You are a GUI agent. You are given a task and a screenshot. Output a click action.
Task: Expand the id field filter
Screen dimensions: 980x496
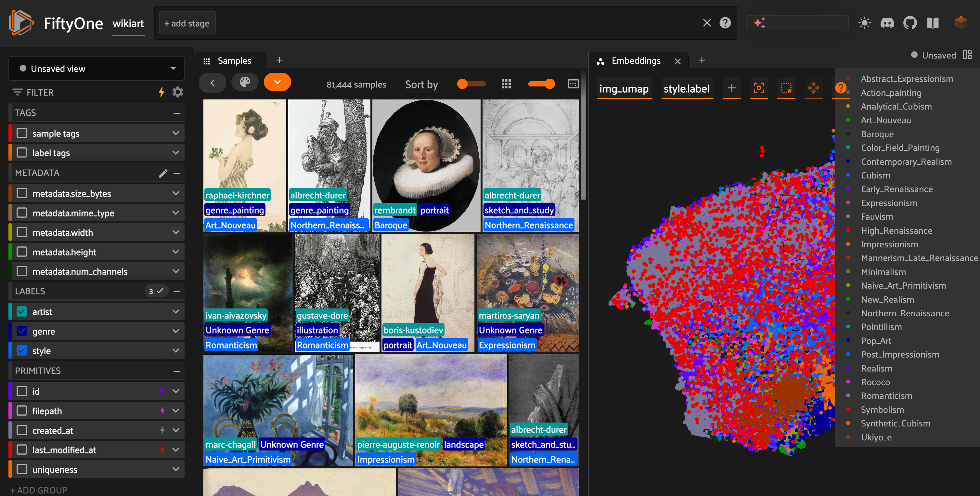[x=176, y=391]
